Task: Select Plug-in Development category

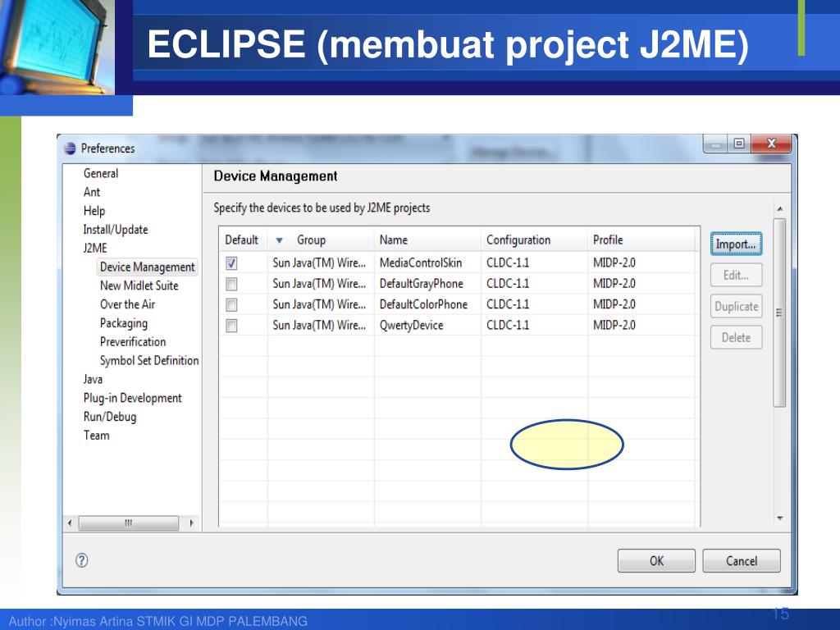Action: click(x=132, y=398)
